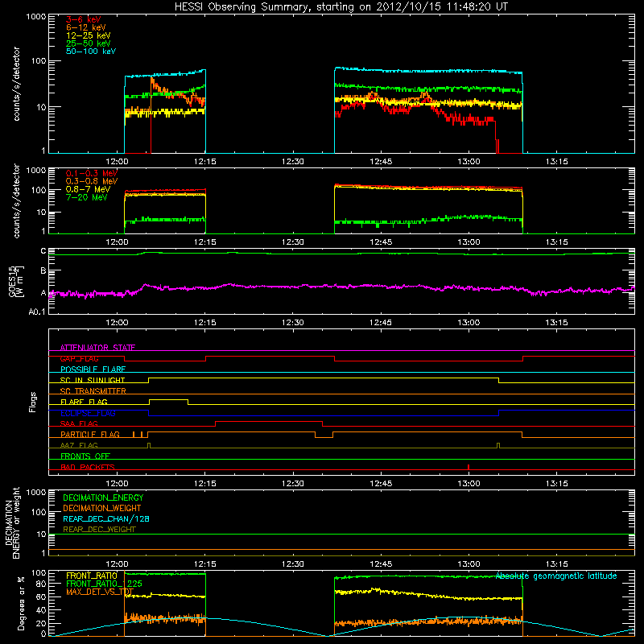Click the red BAD_PACKETS spike at 13:00
644x644 pixels.
469,467
